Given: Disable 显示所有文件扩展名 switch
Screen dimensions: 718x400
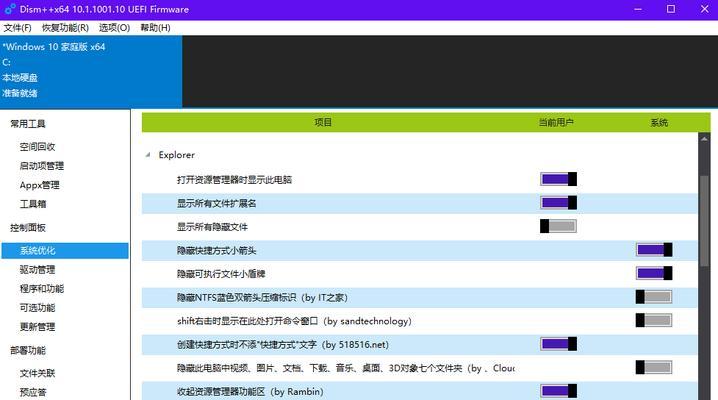Looking at the screenshot, I should coord(558,203).
